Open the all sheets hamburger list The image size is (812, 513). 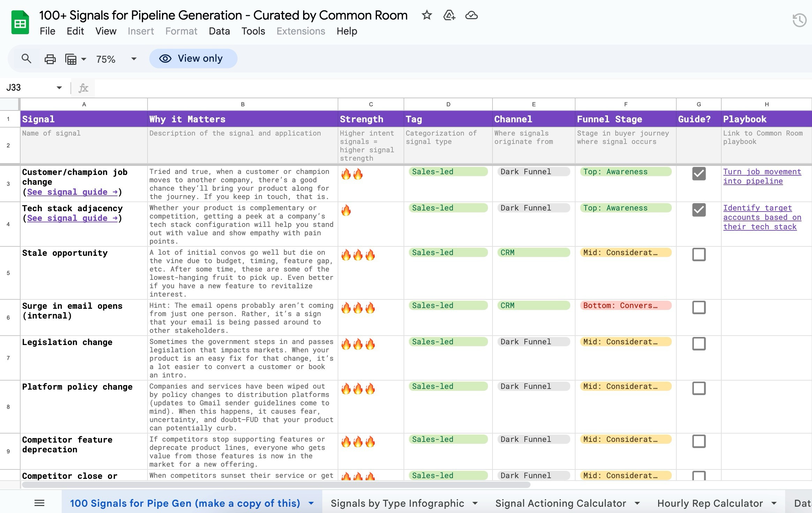tap(39, 503)
